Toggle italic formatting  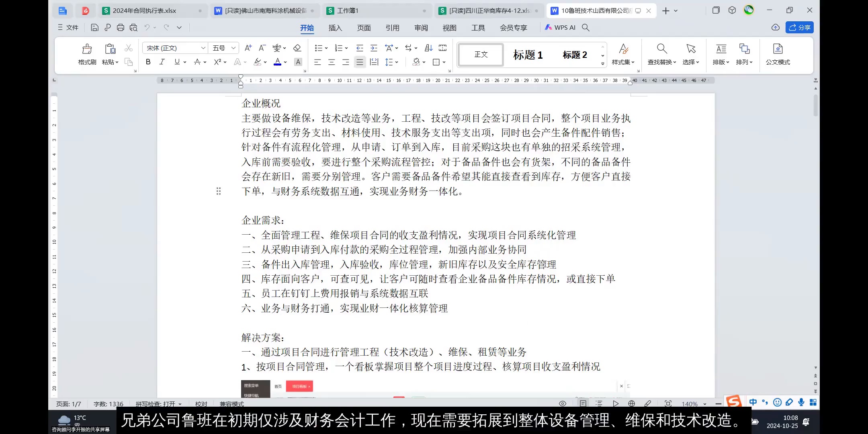click(162, 62)
